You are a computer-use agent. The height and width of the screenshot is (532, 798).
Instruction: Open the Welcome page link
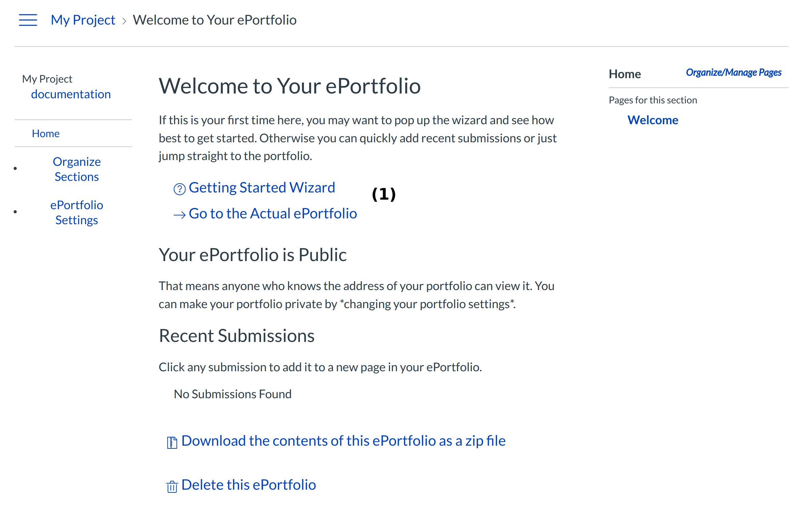(x=653, y=120)
